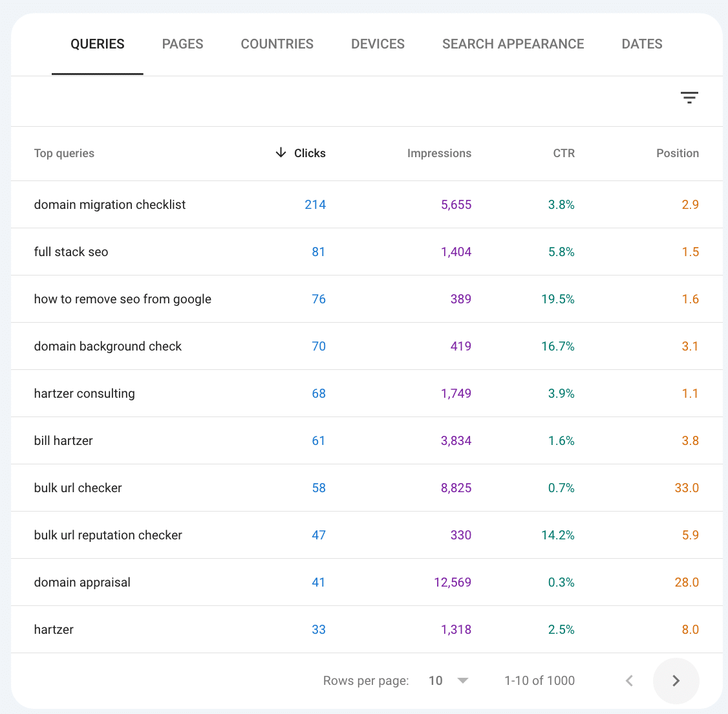Click the 5.9 position value

click(690, 535)
